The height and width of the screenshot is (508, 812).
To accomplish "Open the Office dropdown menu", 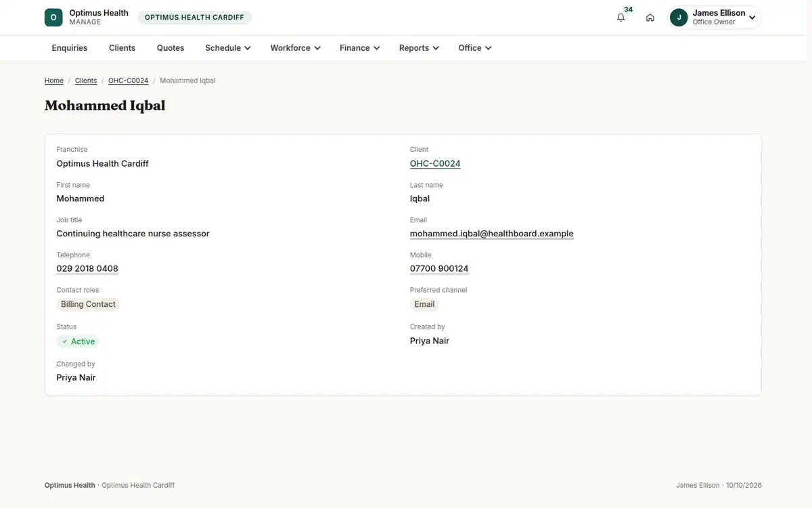I will click(474, 48).
